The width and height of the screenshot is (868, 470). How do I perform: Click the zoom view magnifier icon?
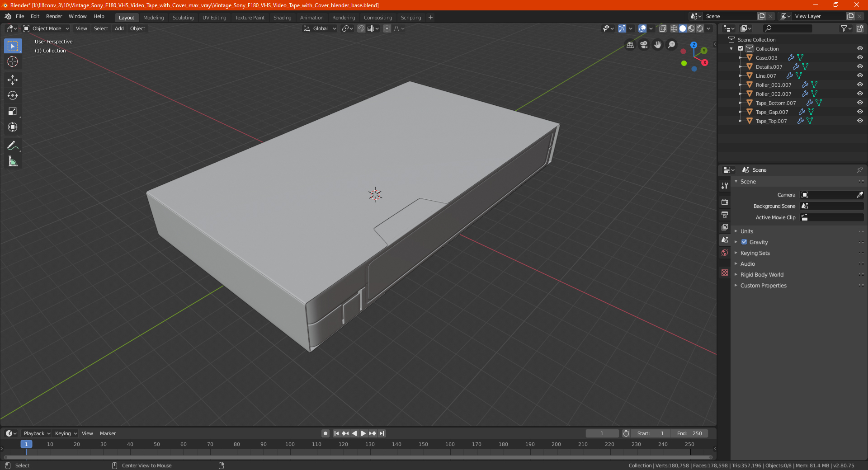[672, 45]
